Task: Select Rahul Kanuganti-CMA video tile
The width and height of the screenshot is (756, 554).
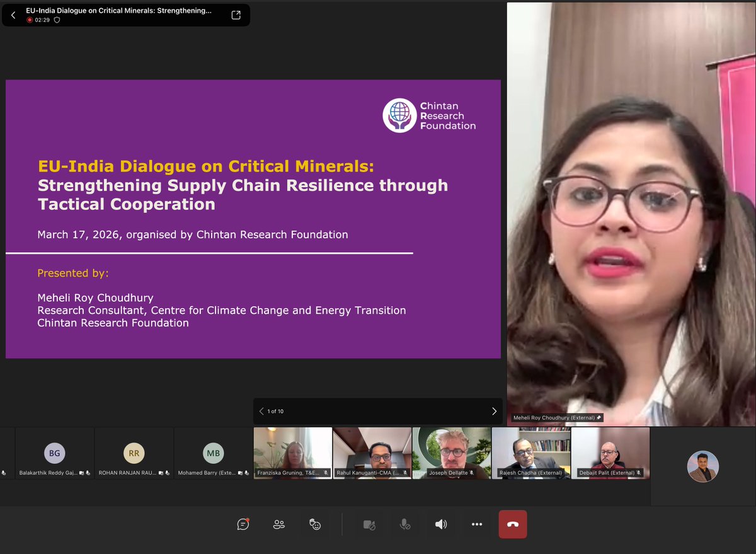Action: pyautogui.click(x=372, y=453)
